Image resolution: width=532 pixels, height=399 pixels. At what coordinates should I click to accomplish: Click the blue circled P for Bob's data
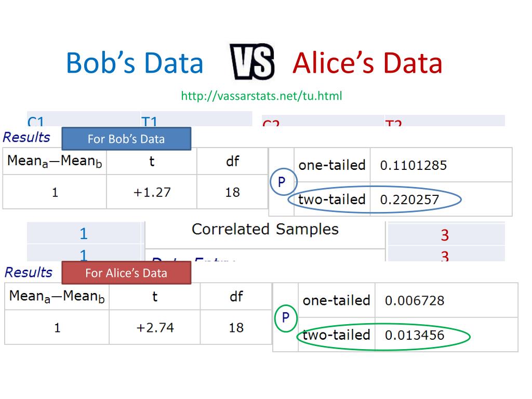click(x=284, y=182)
